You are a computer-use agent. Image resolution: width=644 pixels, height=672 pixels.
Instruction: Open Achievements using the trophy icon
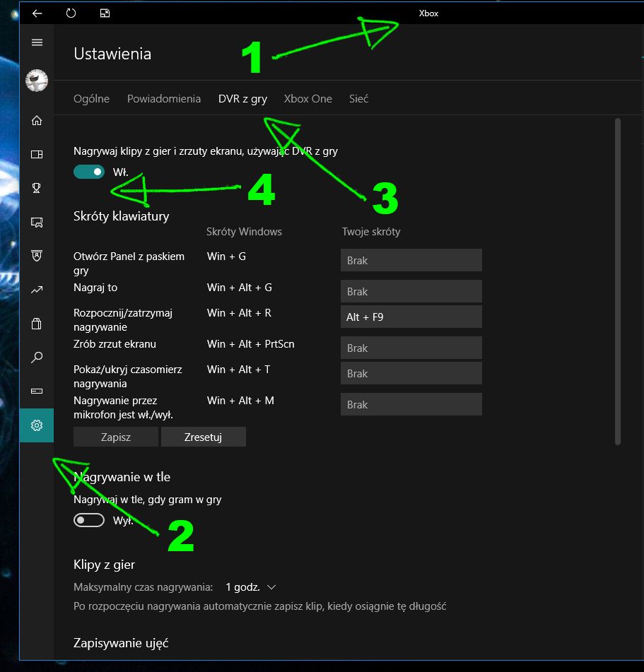[x=37, y=188]
